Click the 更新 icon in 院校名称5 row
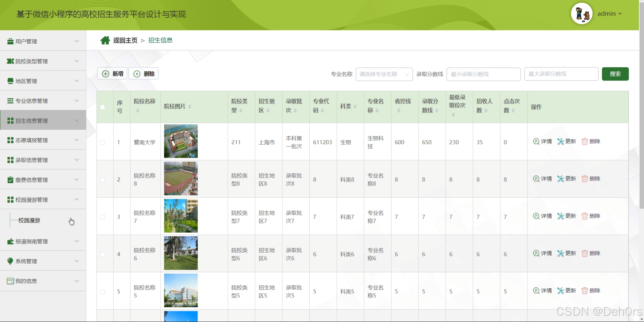This screenshot has width=644, height=322. pos(560,290)
